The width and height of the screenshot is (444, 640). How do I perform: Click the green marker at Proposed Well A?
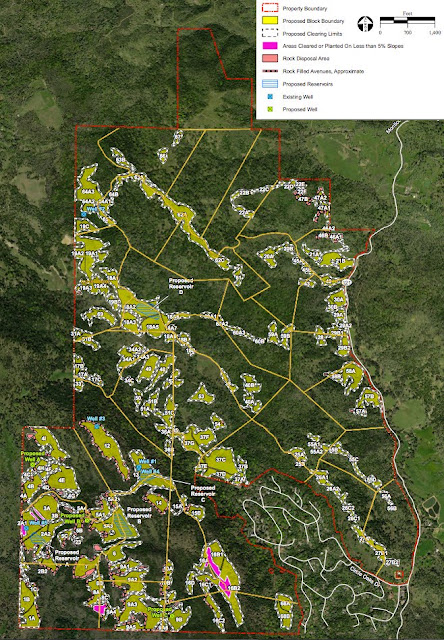click(32, 465)
